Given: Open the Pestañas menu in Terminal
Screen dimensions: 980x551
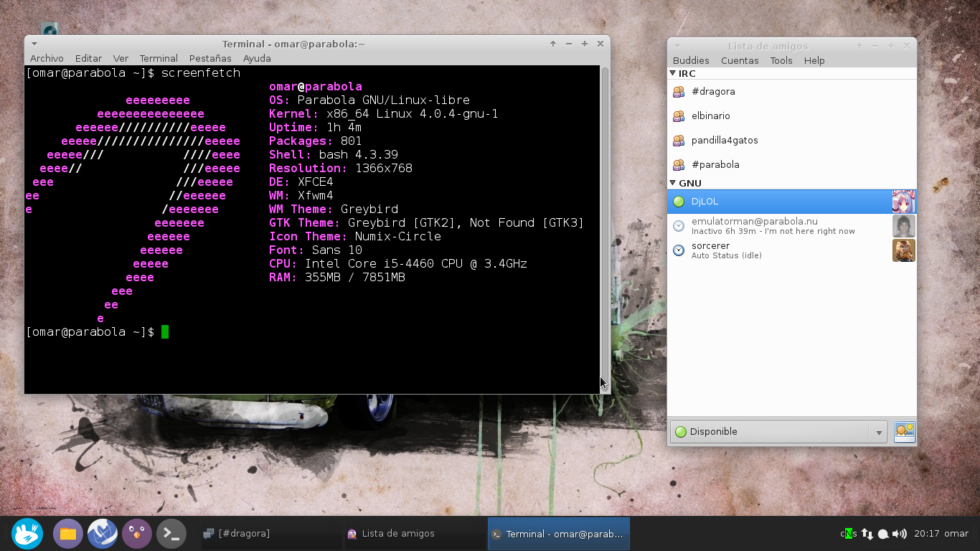Looking at the screenshot, I should click(x=210, y=58).
